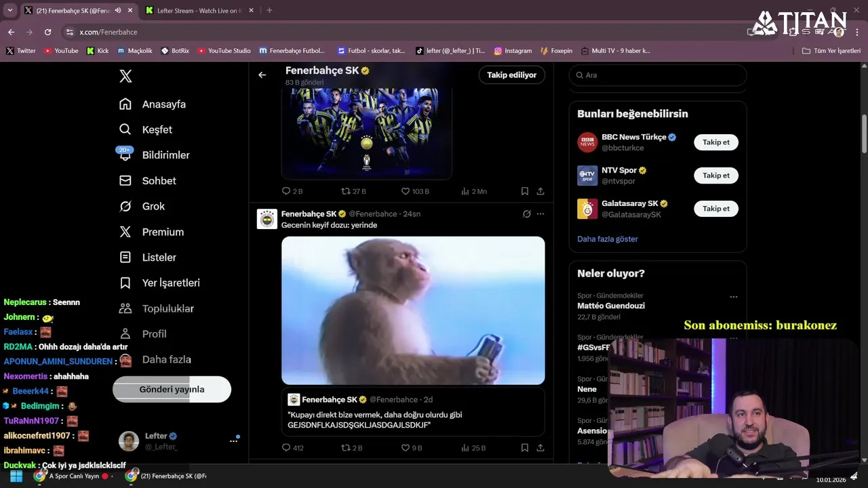Click the Ara search field

click(x=657, y=75)
